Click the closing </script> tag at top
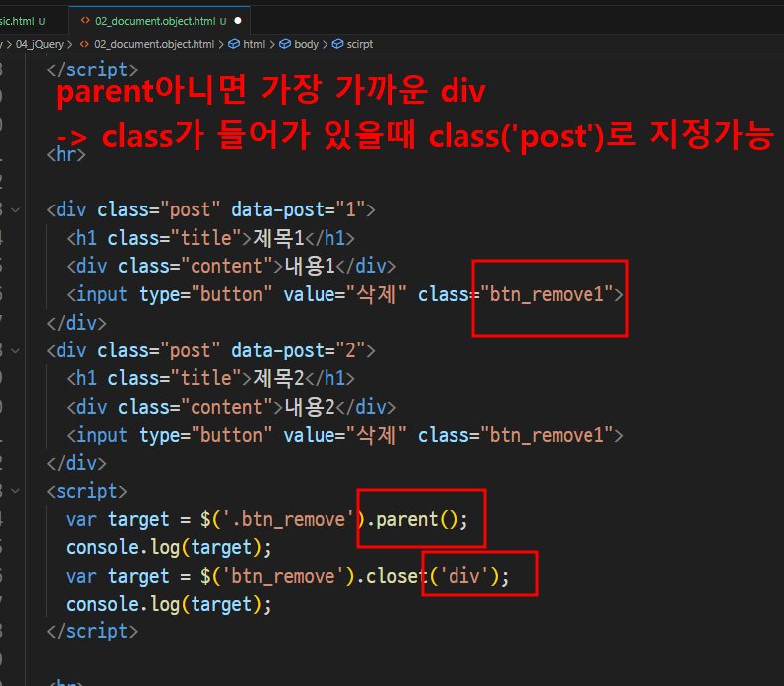 tap(91, 69)
